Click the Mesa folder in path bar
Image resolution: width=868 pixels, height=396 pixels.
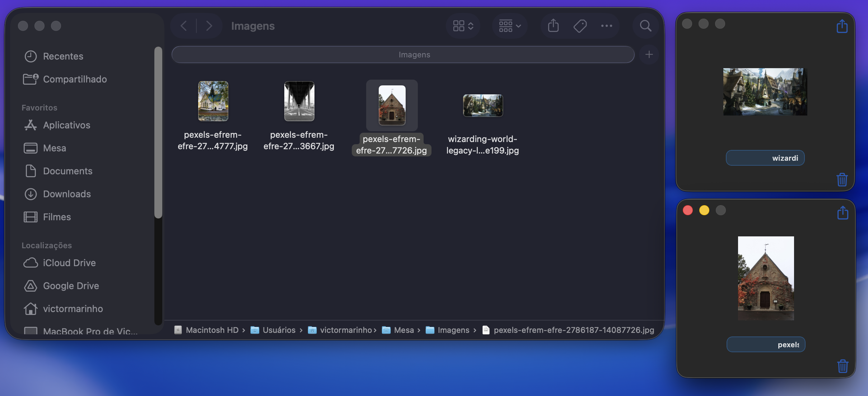pos(403,330)
